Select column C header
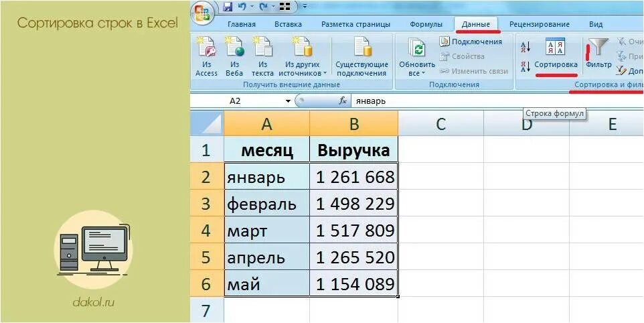Screen dimensions: 644x323 (441, 124)
